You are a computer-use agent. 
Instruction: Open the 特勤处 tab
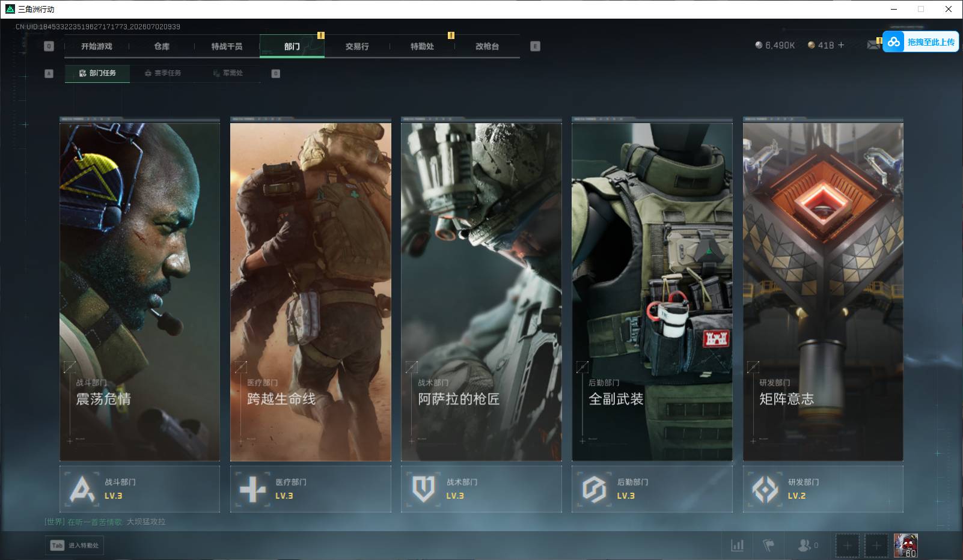coord(422,46)
